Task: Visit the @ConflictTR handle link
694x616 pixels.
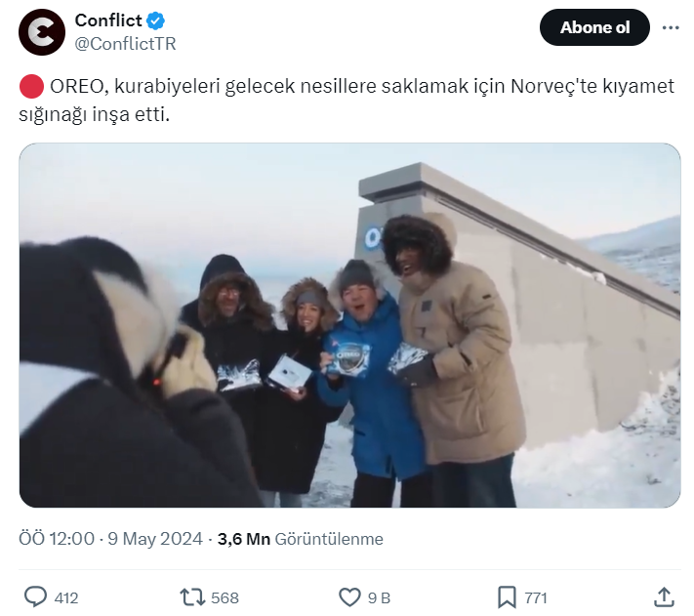Action: click(x=126, y=44)
